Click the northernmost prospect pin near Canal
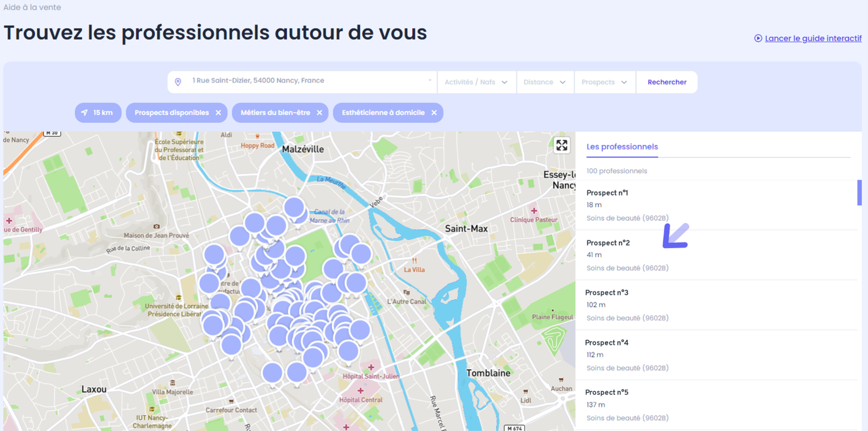 (x=294, y=208)
